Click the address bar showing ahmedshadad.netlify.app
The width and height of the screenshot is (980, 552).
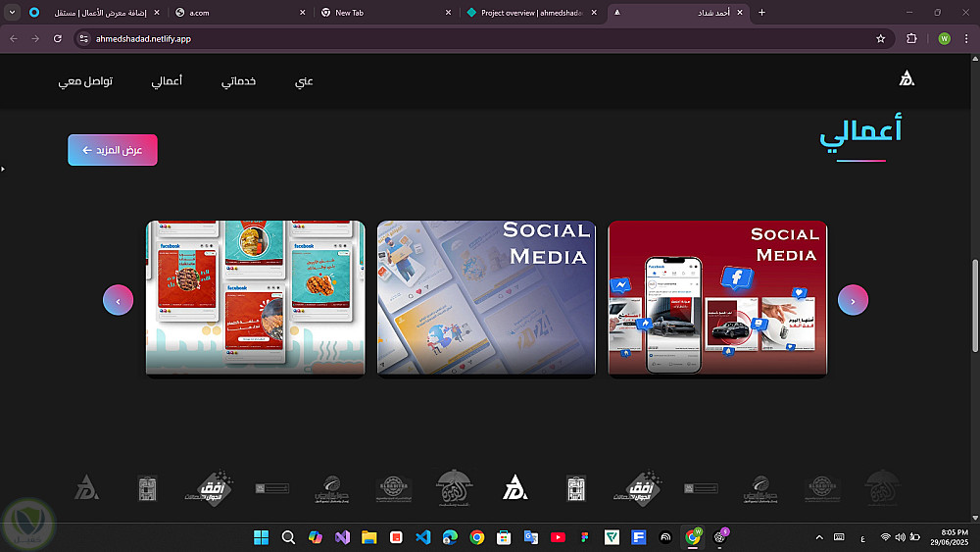pyautogui.click(x=481, y=39)
